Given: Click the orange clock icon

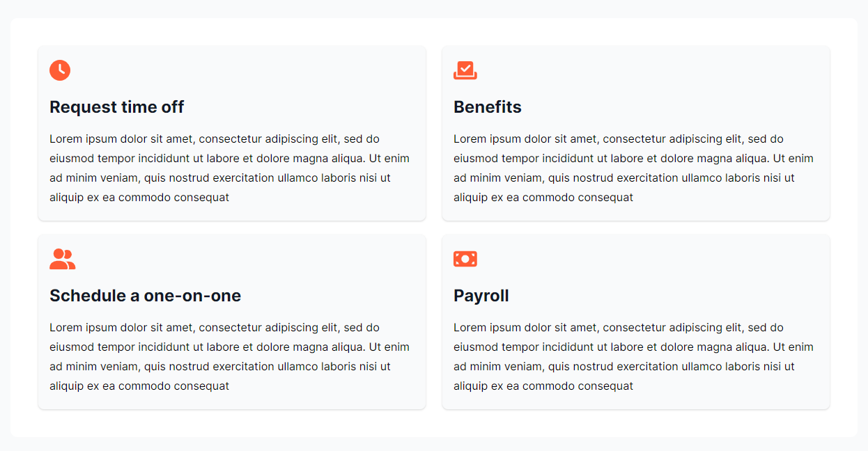Looking at the screenshot, I should pos(60,70).
